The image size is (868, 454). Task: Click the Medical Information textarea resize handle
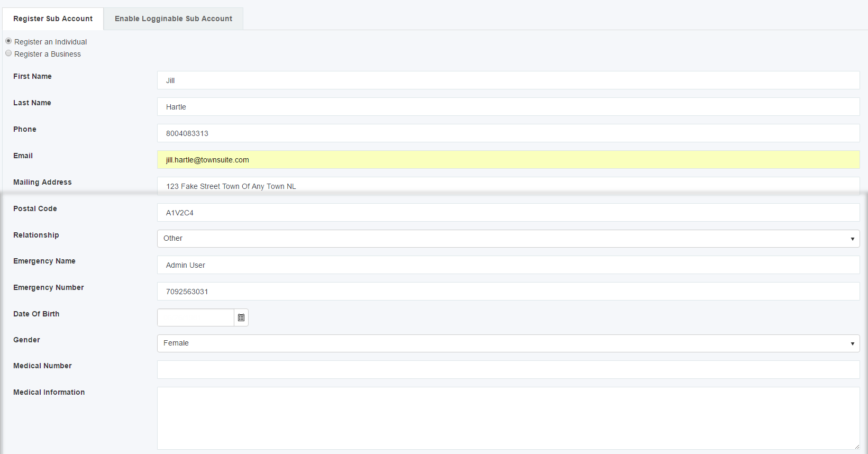tap(856, 447)
